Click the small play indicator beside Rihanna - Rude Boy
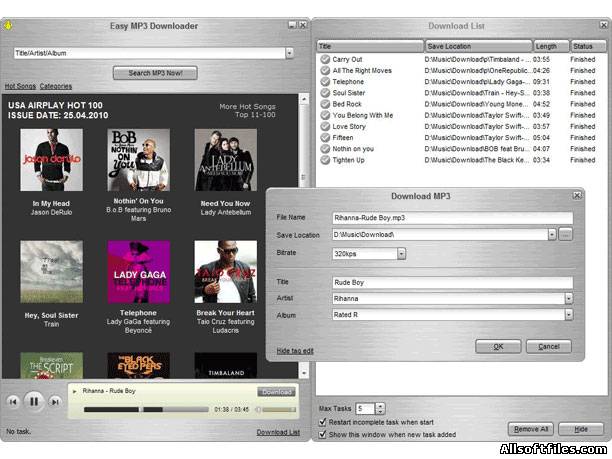Viewport: 612px width, 459px height. click(75, 391)
